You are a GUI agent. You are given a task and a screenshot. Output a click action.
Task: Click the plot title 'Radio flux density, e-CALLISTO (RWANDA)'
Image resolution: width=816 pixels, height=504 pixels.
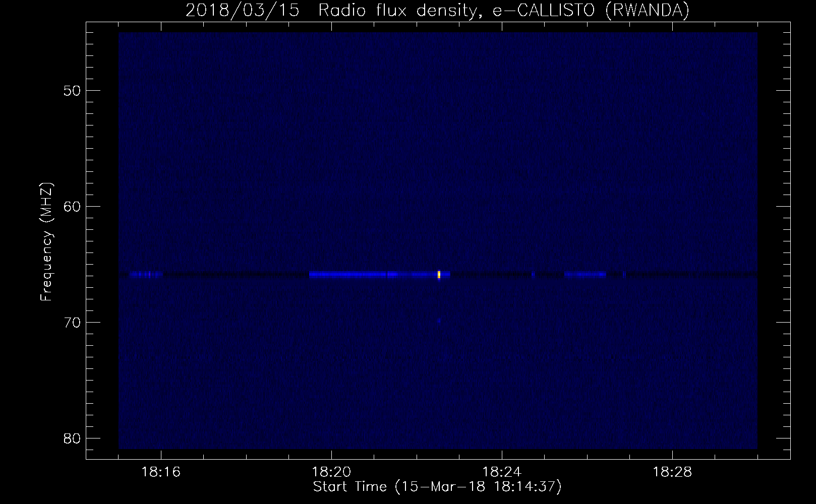point(504,10)
